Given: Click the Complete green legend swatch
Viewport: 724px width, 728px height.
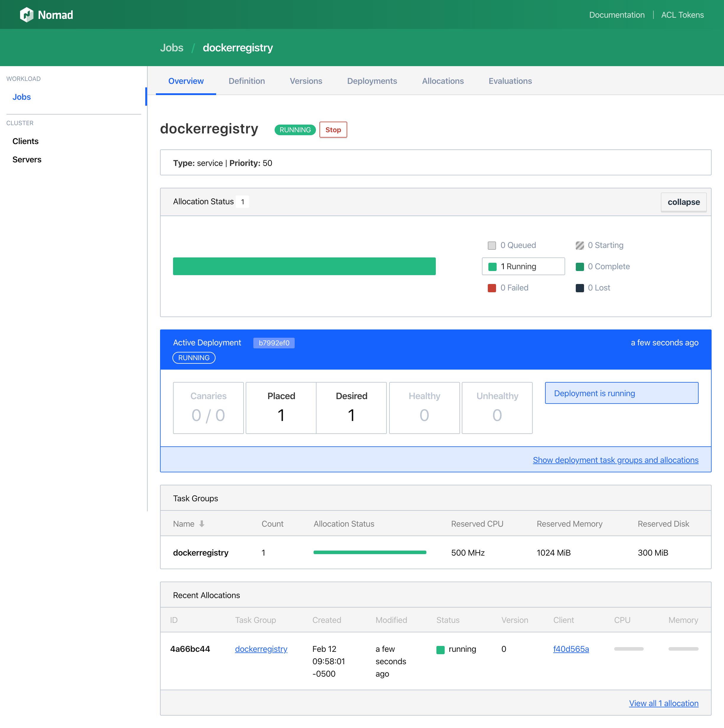Looking at the screenshot, I should click(x=580, y=267).
